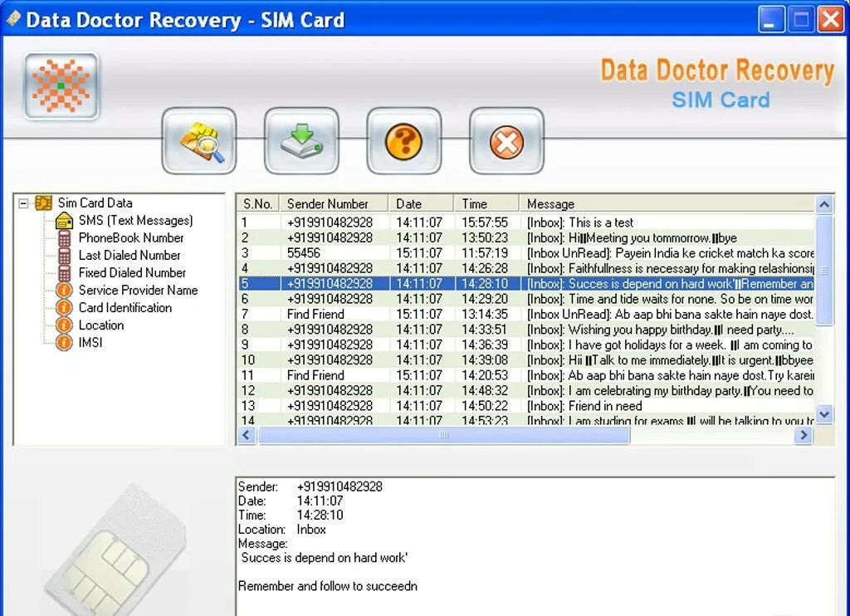Screen dimensions: 850x616
Task: Click the horizontal scrollbar thumb
Action: (444, 435)
